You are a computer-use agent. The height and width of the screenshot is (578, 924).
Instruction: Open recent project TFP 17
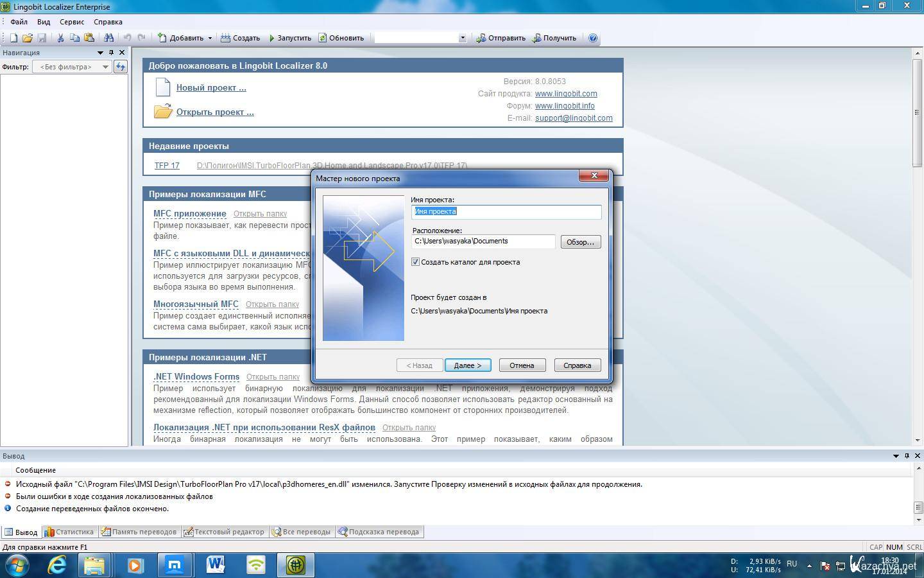click(167, 166)
